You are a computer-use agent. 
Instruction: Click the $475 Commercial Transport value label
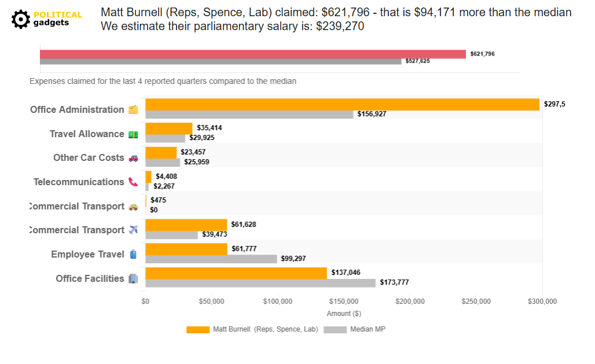(158, 200)
